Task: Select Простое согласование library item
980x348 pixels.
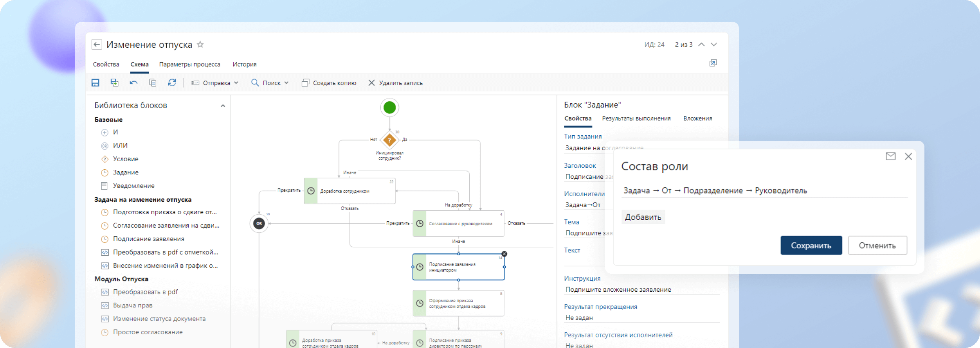Action: [142, 332]
